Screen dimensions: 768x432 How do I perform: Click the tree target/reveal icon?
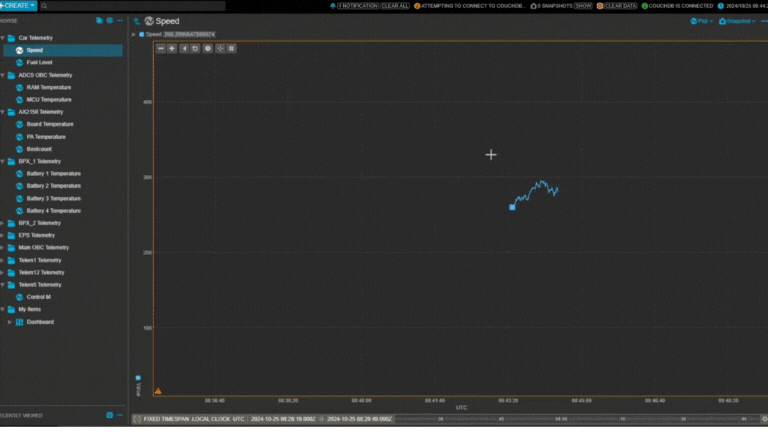110,21
